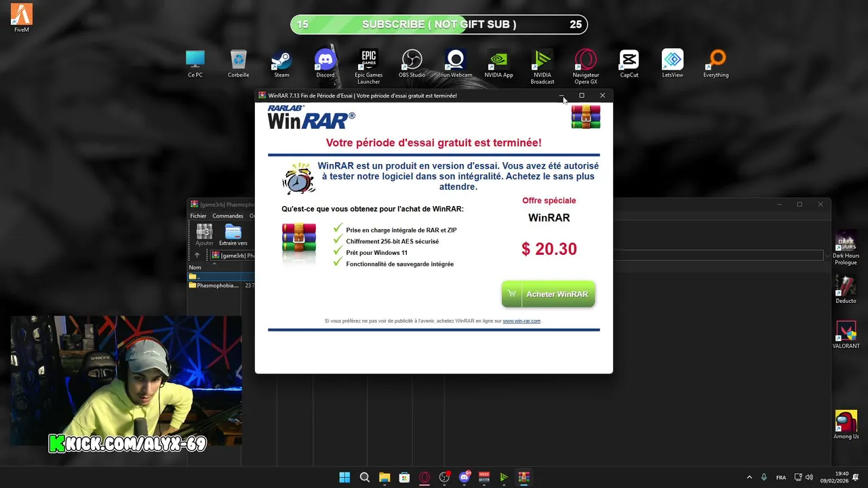Open Commandes menu in WinRAR archive window
The image size is (868, 488).
click(228, 216)
